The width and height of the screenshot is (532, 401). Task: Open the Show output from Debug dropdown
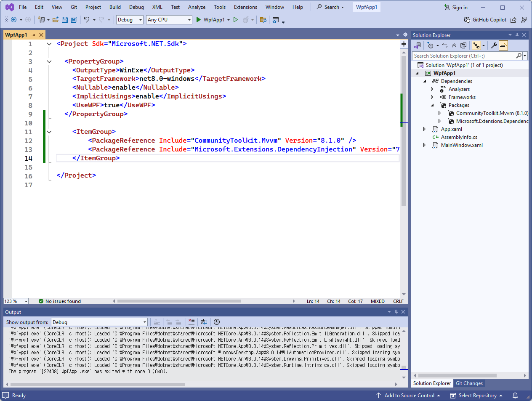pos(99,322)
